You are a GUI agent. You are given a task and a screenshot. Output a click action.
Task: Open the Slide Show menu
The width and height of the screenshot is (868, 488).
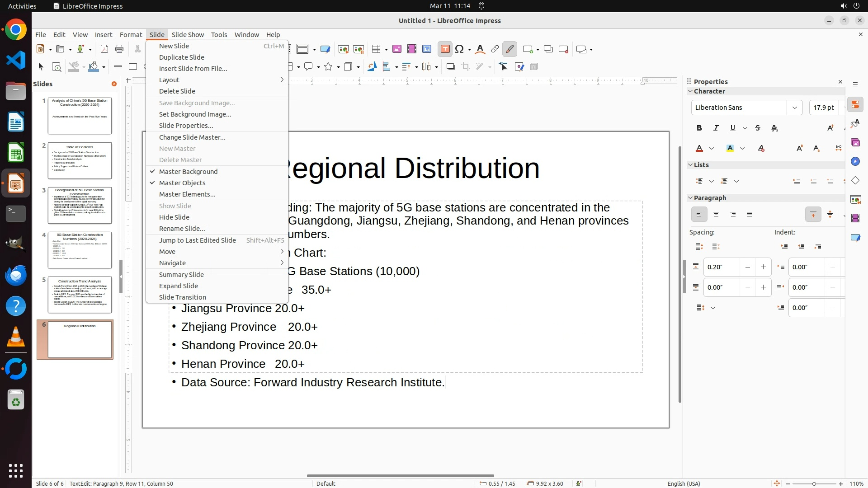[188, 35]
